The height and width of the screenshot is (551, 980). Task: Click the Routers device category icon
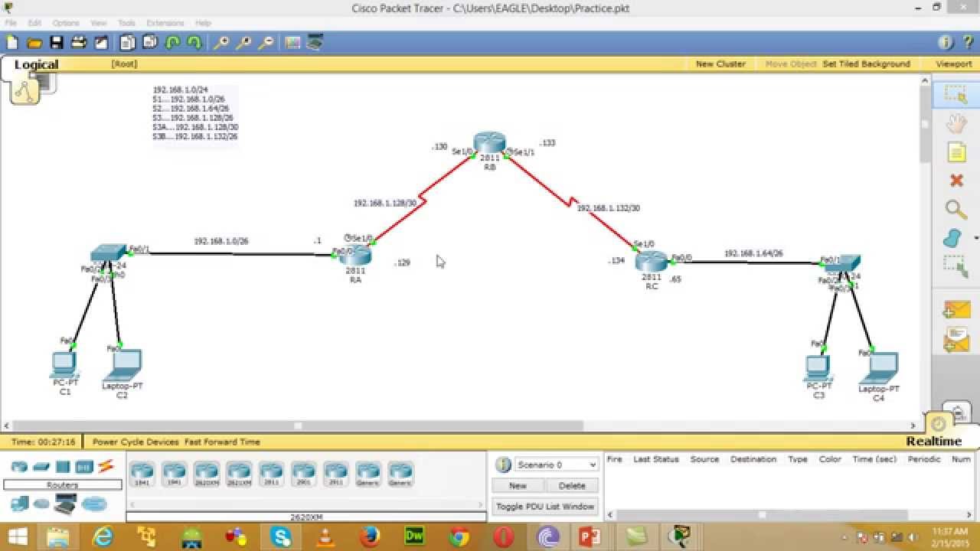pyautogui.click(x=19, y=466)
